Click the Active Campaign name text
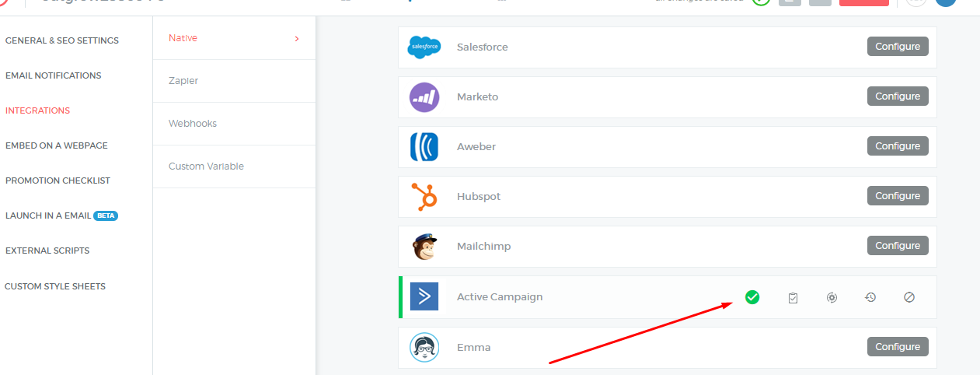The height and width of the screenshot is (375, 980). coord(500,296)
